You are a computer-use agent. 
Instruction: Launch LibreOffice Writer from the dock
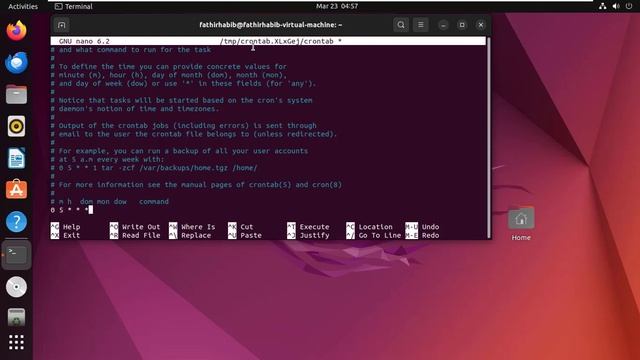pyautogui.click(x=16, y=158)
